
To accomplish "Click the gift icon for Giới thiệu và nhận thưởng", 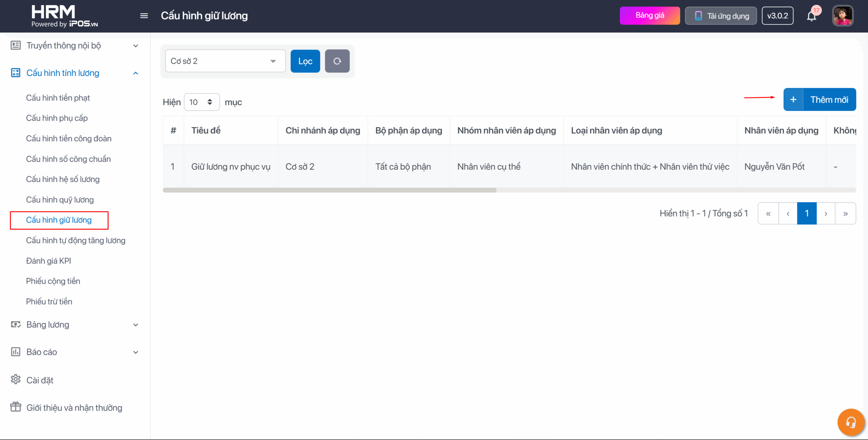I will coord(16,407).
